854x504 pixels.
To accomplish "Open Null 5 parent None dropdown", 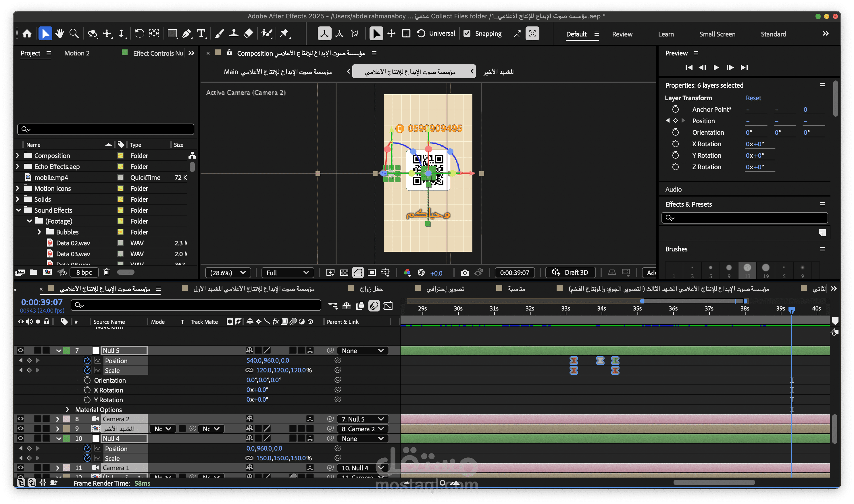I will [x=362, y=351].
